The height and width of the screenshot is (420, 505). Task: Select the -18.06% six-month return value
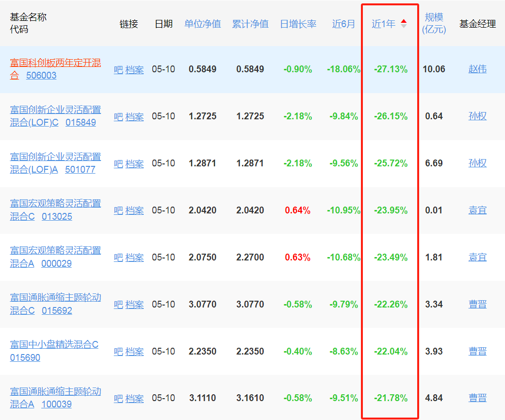(343, 69)
